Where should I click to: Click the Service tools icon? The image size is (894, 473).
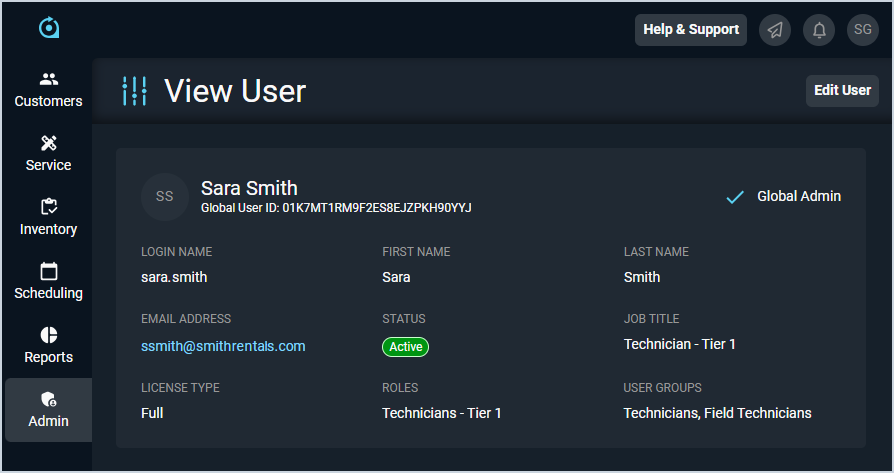(x=48, y=143)
